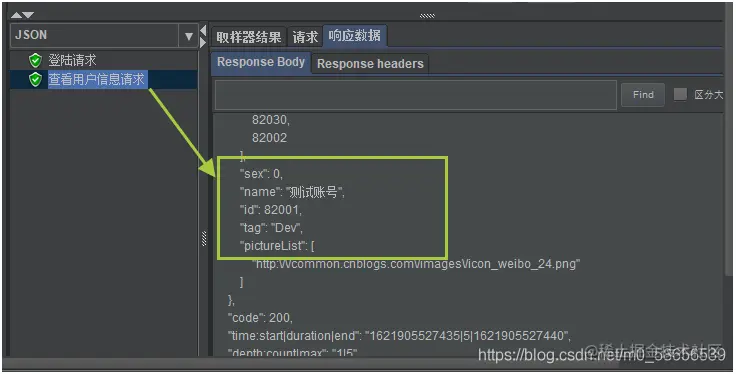
Task: Click the right-pointing split pane arrow
Action: (x=203, y=42)
